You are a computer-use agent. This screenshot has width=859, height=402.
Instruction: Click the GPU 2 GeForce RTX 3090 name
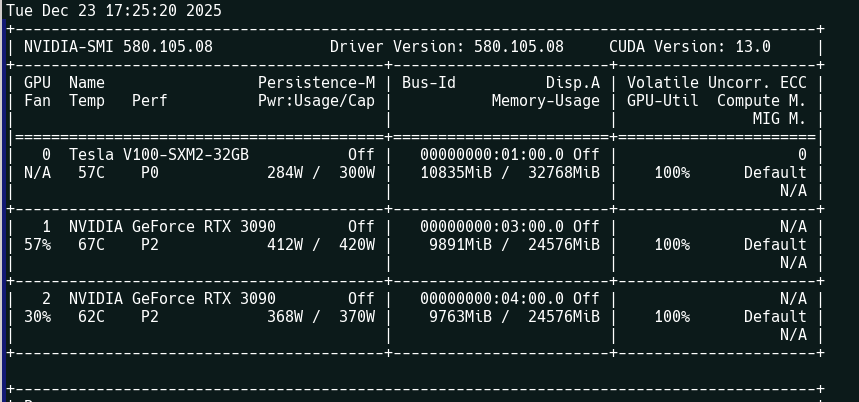172,299
